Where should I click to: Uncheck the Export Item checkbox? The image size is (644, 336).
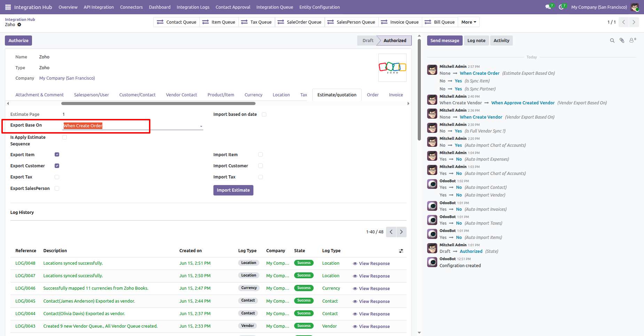(57, 154)
